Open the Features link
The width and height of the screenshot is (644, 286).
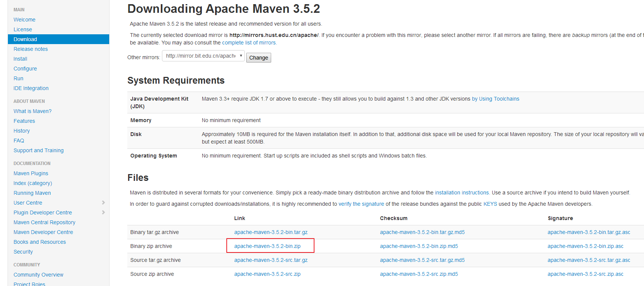[x=24, y=121]
